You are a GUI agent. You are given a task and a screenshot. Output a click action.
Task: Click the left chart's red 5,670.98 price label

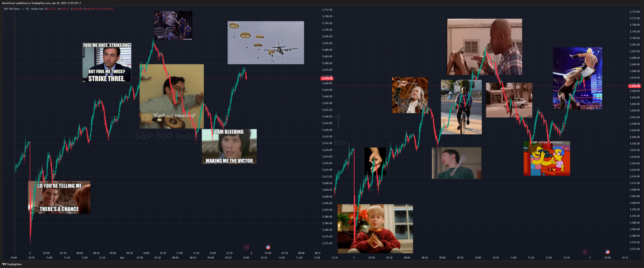point(327,78)
